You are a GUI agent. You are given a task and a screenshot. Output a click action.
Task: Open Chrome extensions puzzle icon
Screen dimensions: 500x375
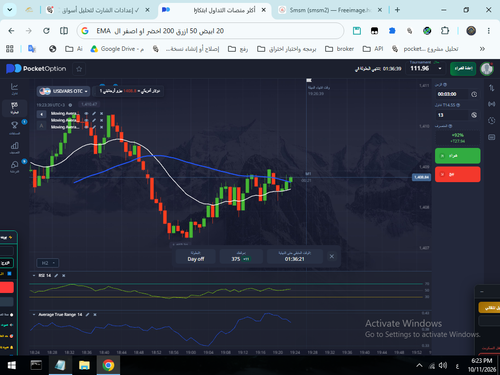(x=445, y=31)
